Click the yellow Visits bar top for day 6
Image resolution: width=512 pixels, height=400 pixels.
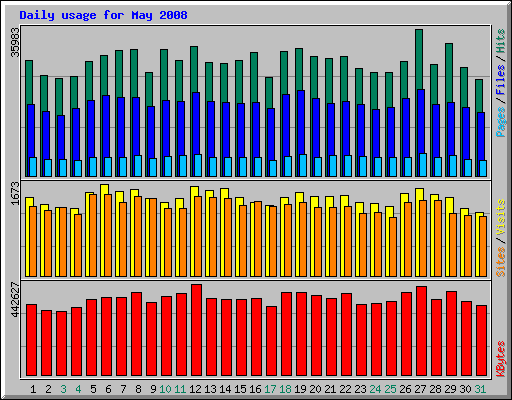pos(104,189)
